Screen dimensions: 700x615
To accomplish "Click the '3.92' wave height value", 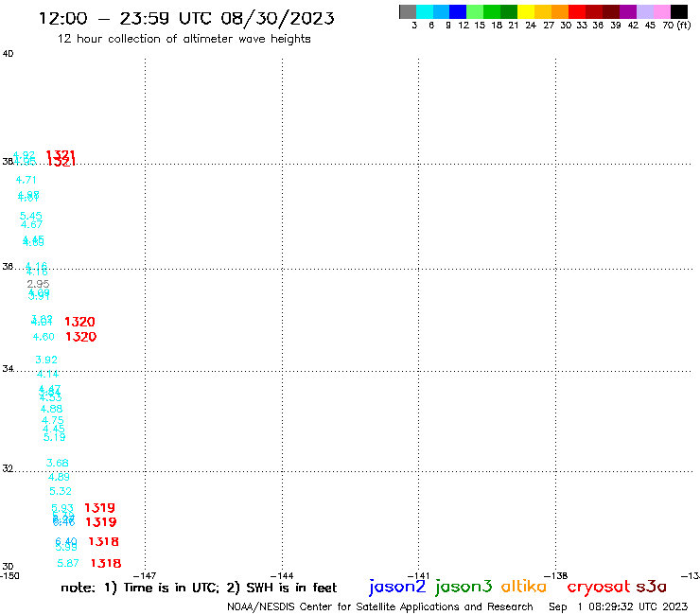I will tap(46, 360).
